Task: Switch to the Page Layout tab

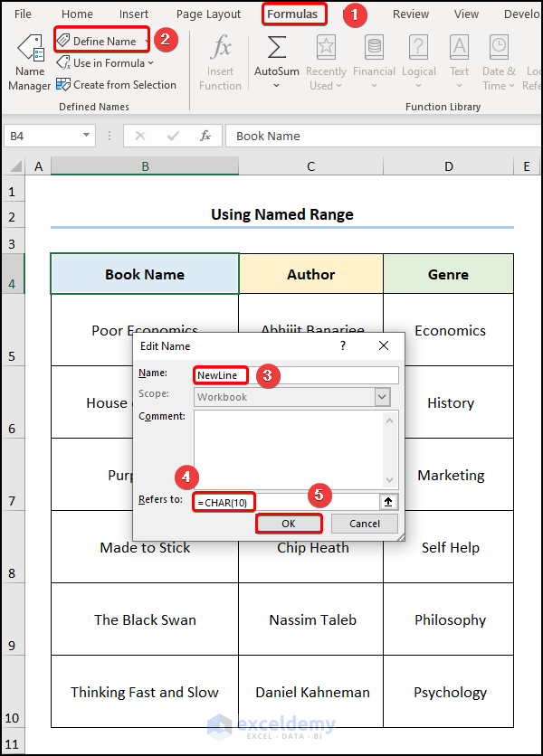Action: 208,14
